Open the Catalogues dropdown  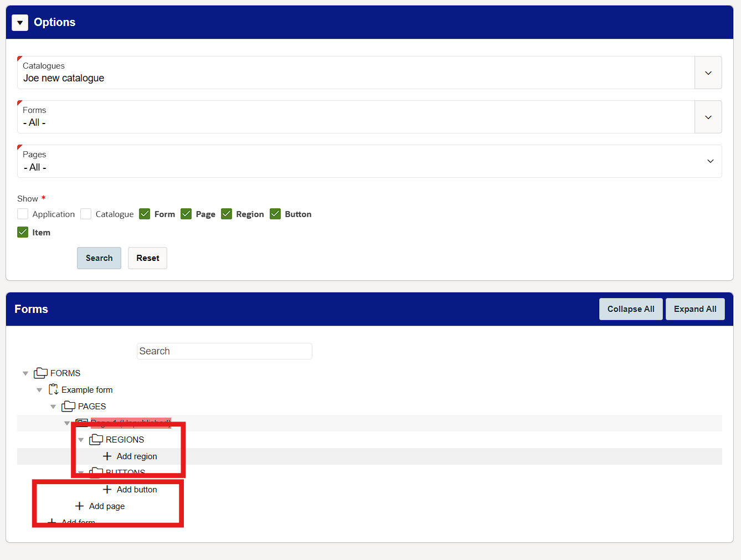pyautogui.click(x=708, y=73)
